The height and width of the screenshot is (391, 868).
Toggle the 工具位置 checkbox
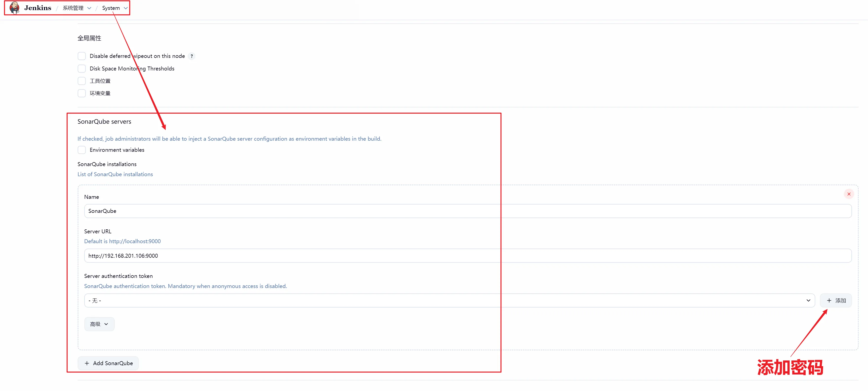point(82,81)
